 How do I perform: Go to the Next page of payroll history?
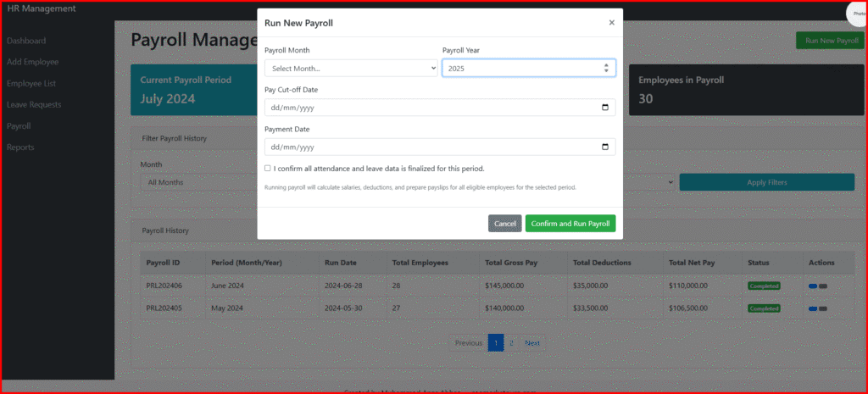click(532, 343)
